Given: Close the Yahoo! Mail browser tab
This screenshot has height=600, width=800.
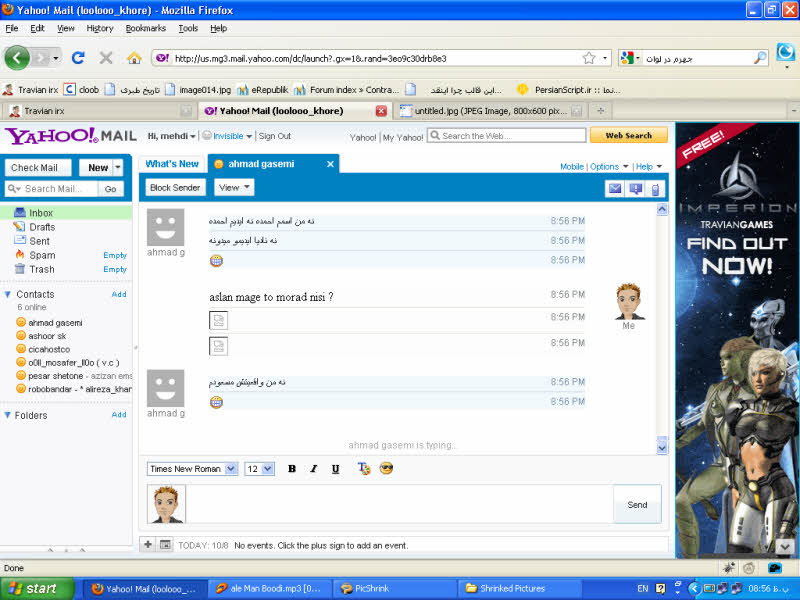Looking at the screenshot, I should [381, 111].
